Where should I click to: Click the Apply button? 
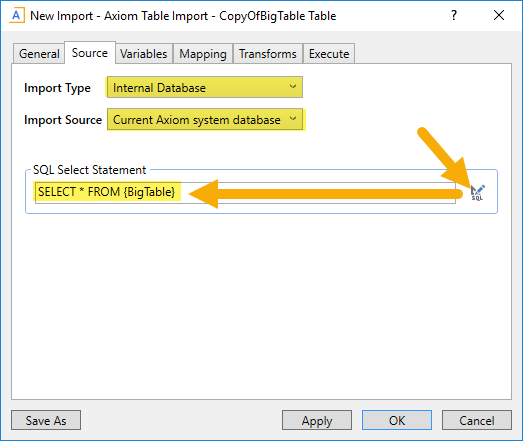317,420
